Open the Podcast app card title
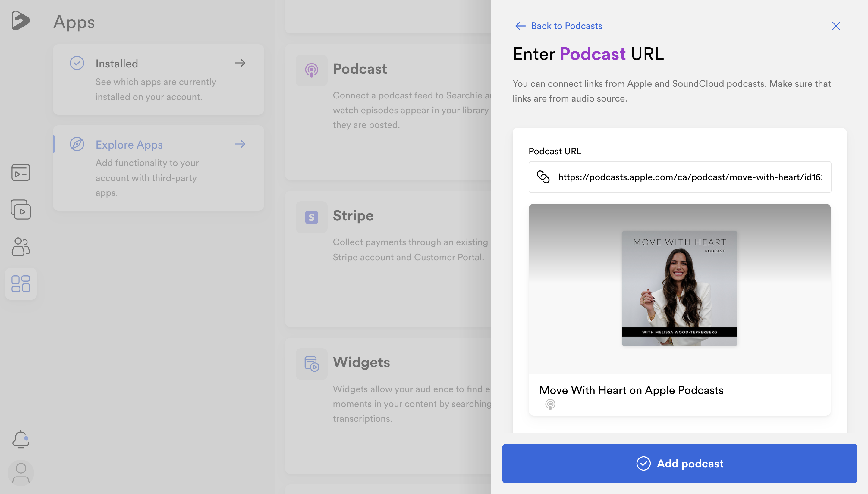Screen dimensions: 868x494 tap(360, 69)
